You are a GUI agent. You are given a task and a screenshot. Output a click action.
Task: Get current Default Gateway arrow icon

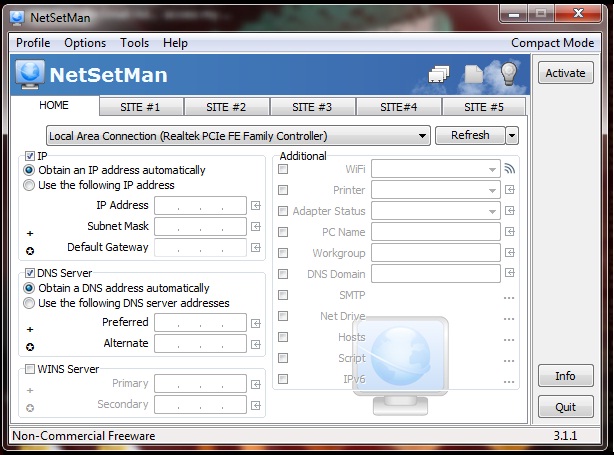pyautogui.click(x=256, y=247)
